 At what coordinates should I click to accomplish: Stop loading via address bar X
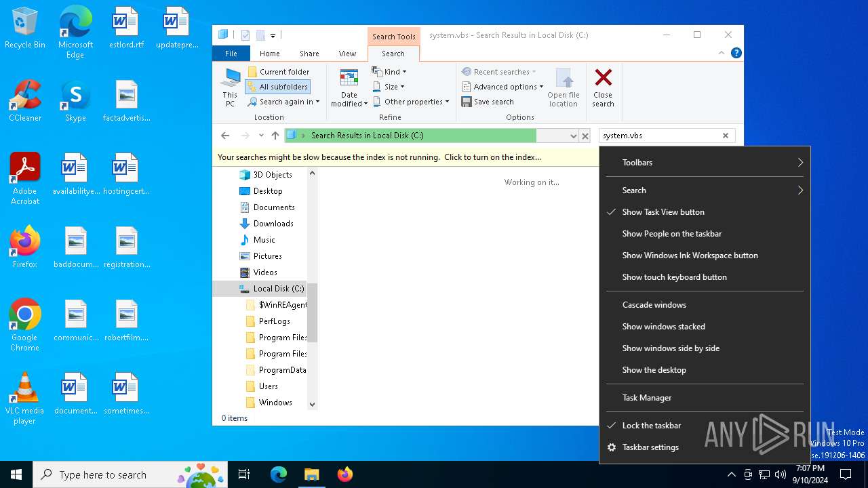[585, 136]
